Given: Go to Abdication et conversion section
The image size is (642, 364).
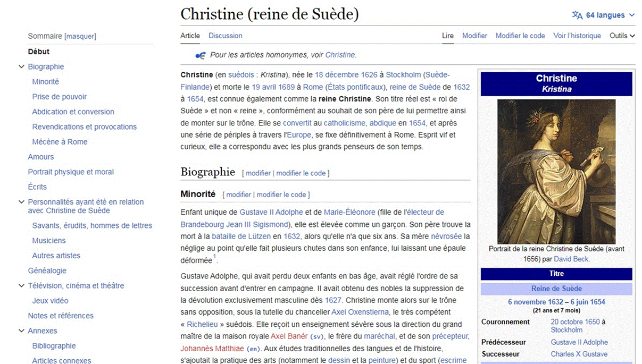Looking at the screenshot, I should coord(73,112).
